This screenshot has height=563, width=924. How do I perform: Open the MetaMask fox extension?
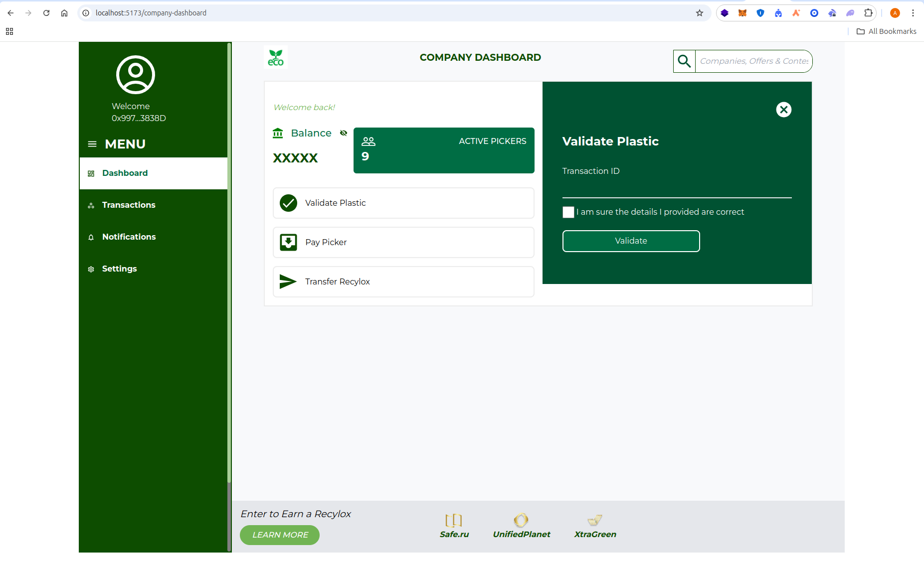[742, 13]
